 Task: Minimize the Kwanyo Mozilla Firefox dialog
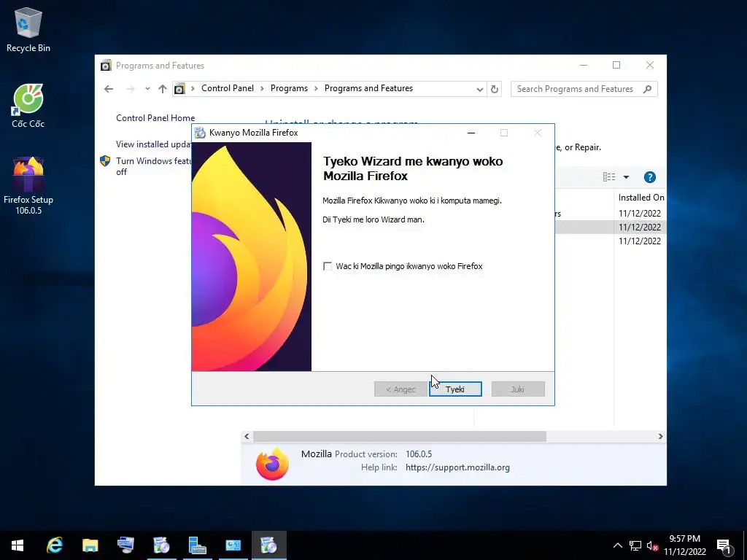pyautogui.click(x=471, y=133)
